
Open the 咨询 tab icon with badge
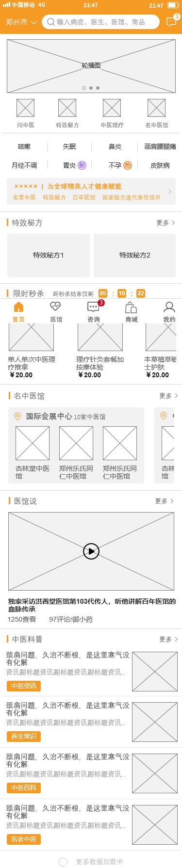(94, 306)
